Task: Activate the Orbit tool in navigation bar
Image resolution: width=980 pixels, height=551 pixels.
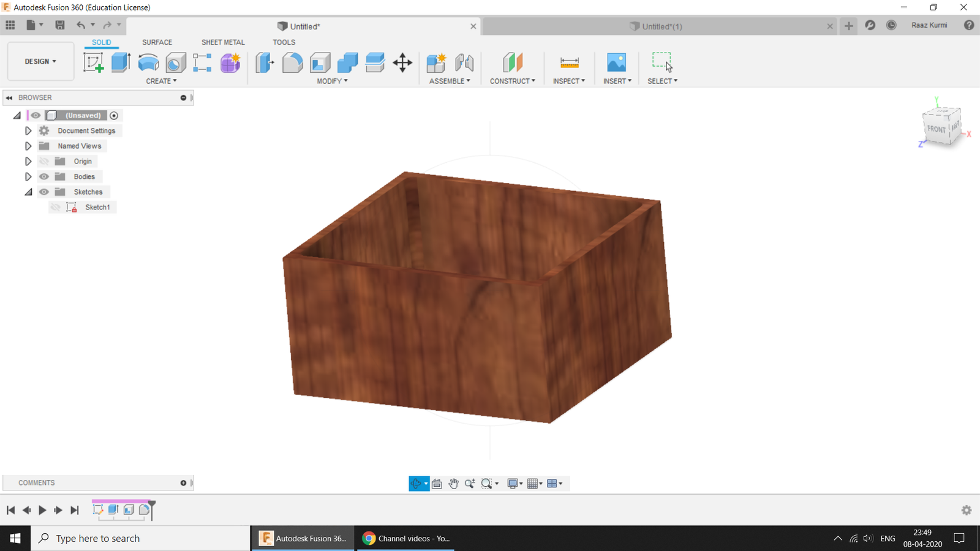Action: point(416,484)
